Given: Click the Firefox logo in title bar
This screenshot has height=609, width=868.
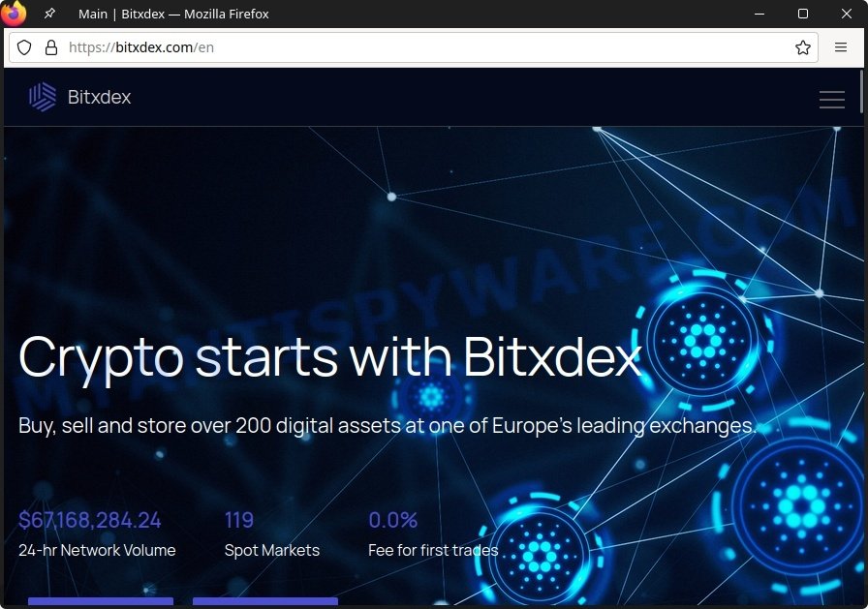Looking at the screenshot, I should (x=14, y=13).
